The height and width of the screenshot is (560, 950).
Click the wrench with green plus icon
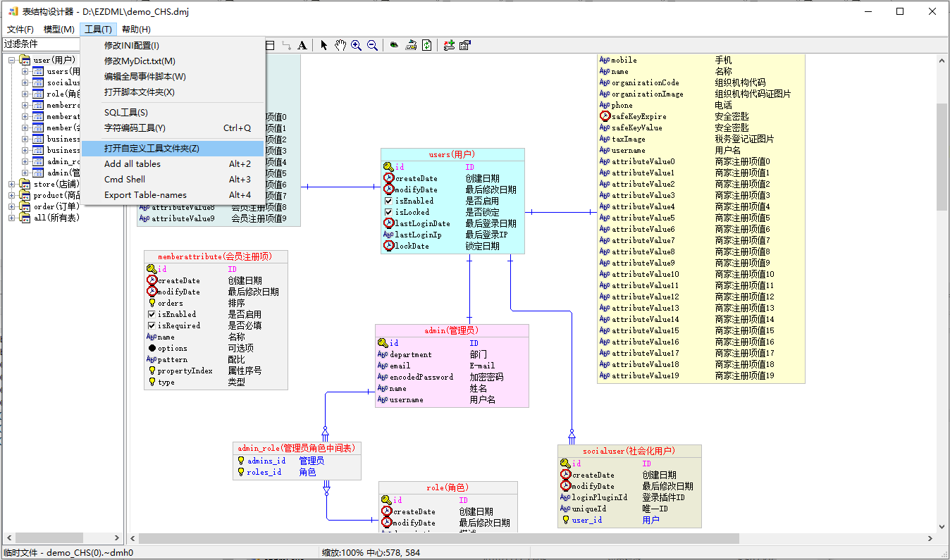click(x=449, y=45)
